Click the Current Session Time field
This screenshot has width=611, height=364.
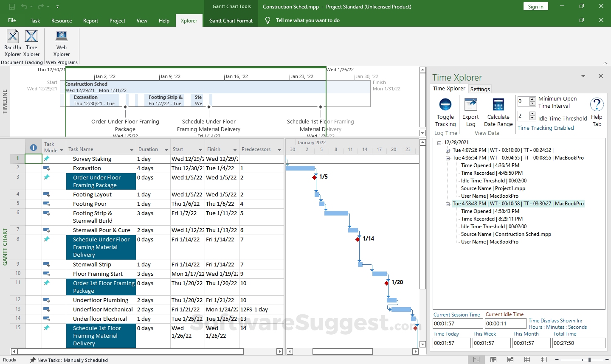pyautogui.click(x=458, y=324)
